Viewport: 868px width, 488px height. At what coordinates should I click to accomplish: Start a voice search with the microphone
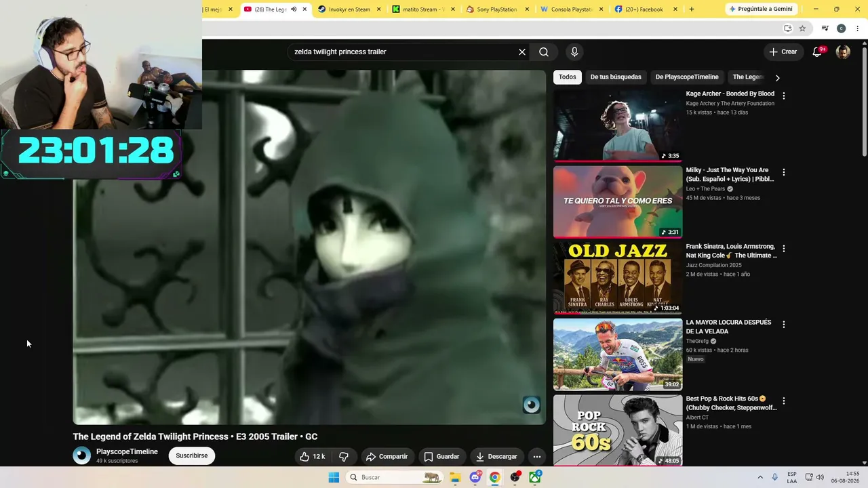[x=574, y=52]
